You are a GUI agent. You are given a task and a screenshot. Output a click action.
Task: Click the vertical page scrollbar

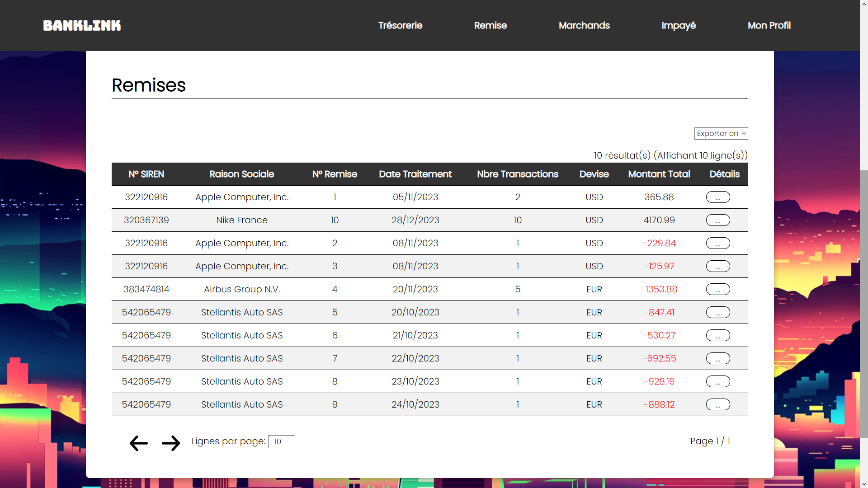coord(864,304)
